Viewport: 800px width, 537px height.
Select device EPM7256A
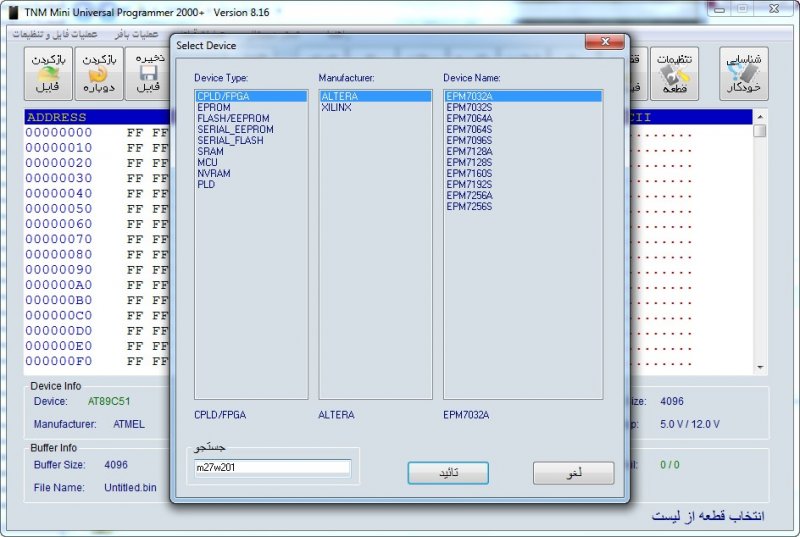[469, 195]
